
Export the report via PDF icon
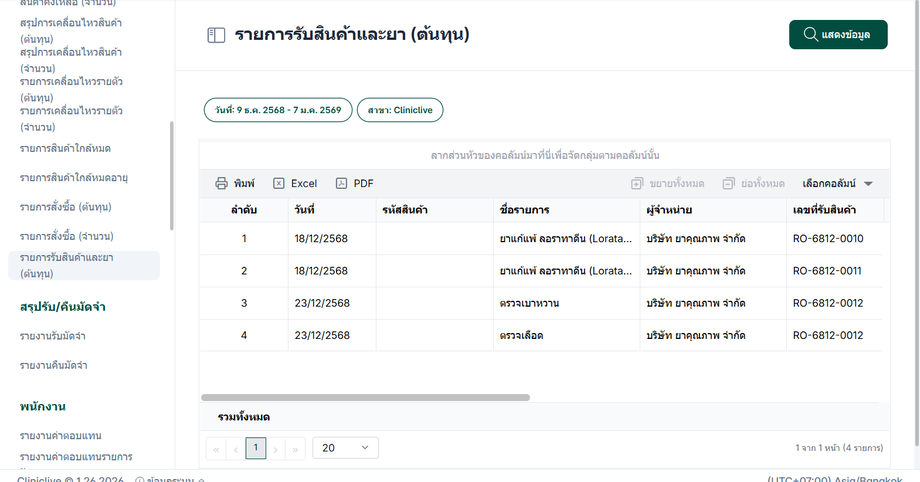tap(341, 184)
